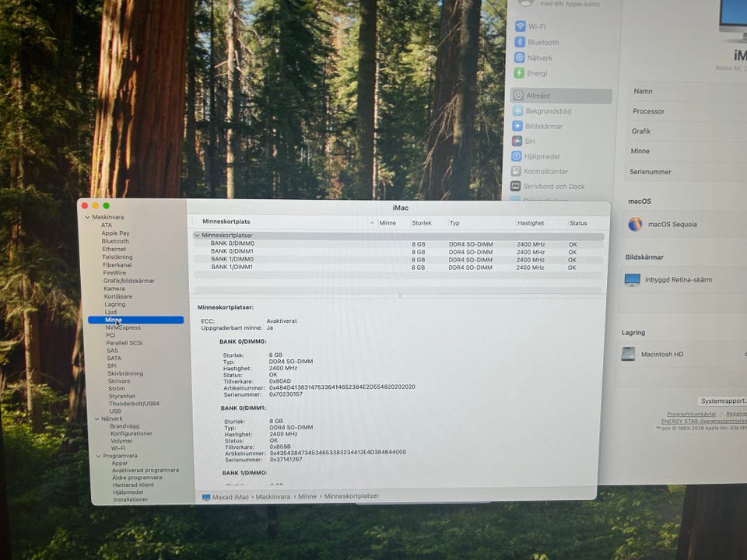Collapse the Programvara section in the sidebar tree

point(99,457)
